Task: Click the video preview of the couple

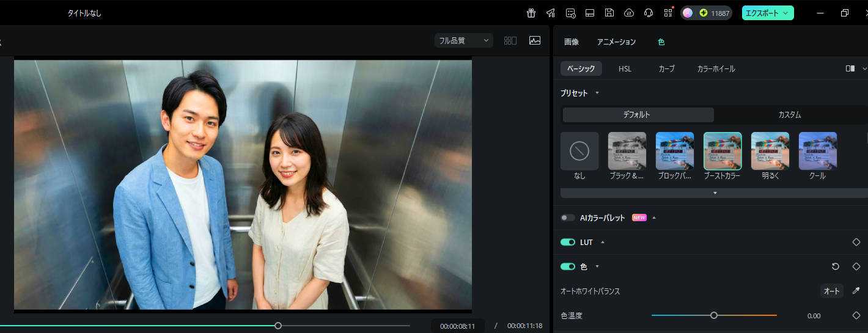Action: coord(243,184)
